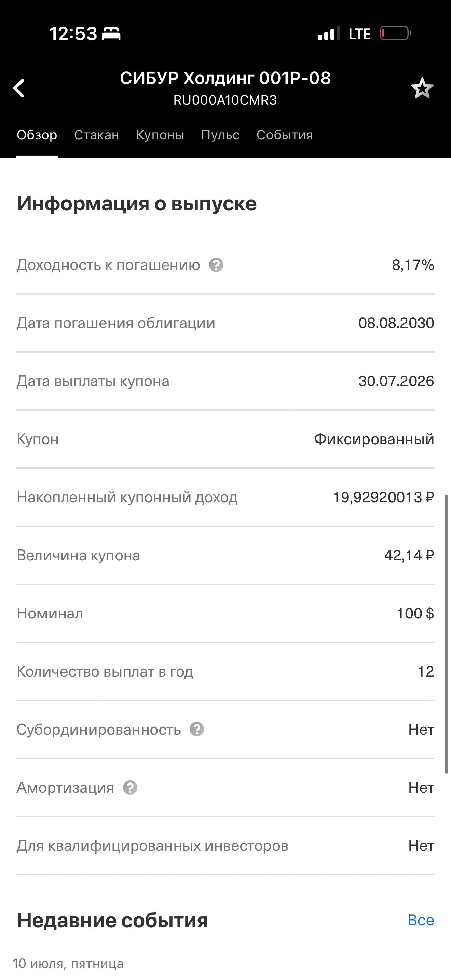Image resolution: width=451 pixels, height=980 pixels.
Task: Open the События tab
Action: pyautogui.click(x=285, y=135)
